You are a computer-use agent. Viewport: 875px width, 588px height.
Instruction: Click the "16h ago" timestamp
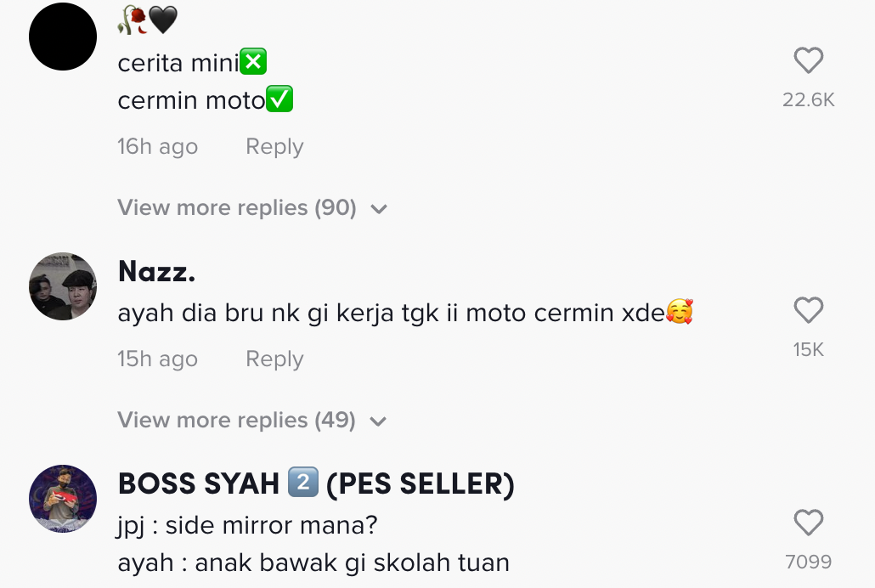(157, 147)
